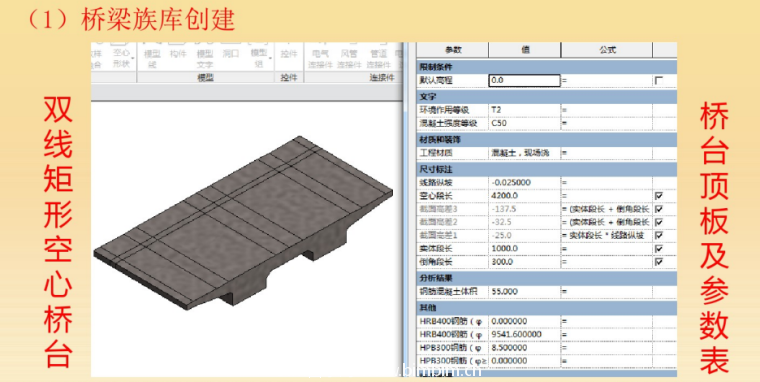Select the 实体段长 parameter name
Viewport: 760px width, 382px height.
tap(436, 248)
